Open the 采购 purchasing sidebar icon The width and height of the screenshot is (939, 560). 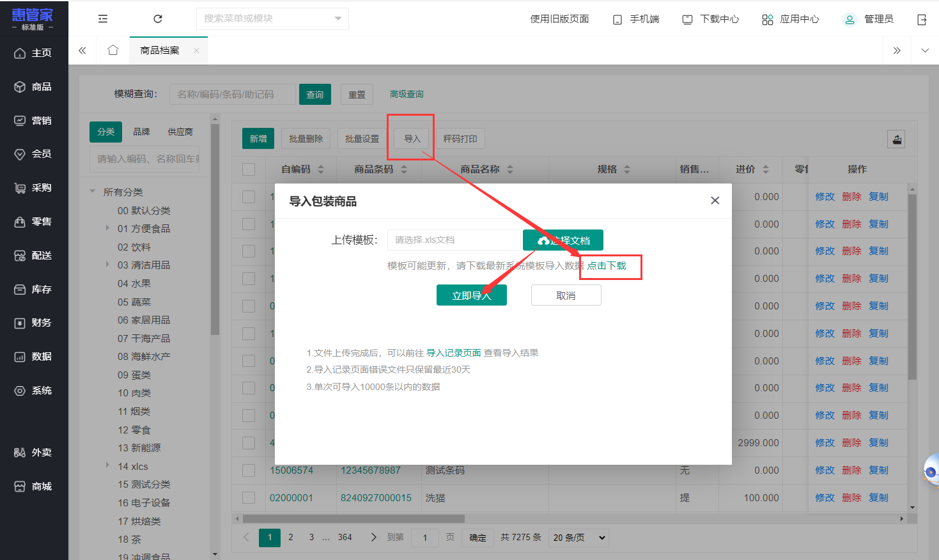coord(20,188)
